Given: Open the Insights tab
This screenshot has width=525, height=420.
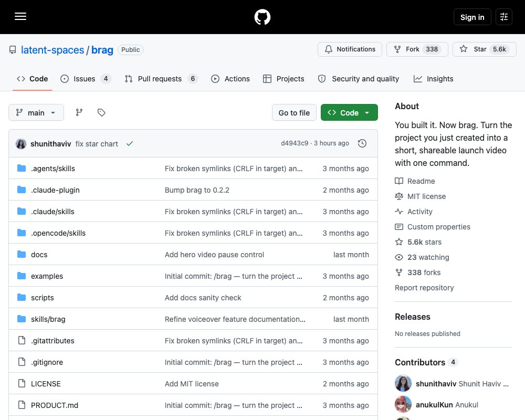Looking at the screenshot, I should coord(433,79).
